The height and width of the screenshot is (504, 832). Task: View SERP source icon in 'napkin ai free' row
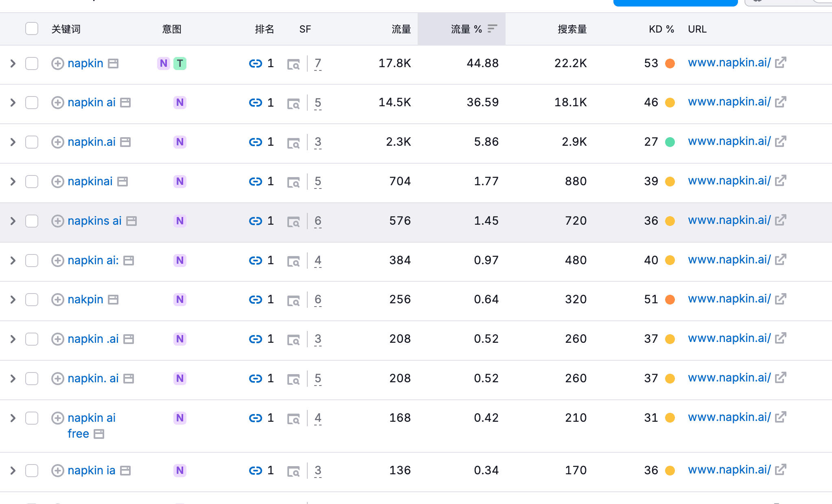pyautogui.click(x=293, y=419)
